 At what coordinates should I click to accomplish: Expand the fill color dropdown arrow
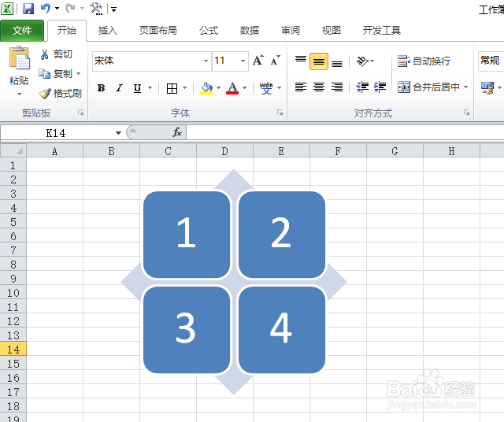click(219, 87)
